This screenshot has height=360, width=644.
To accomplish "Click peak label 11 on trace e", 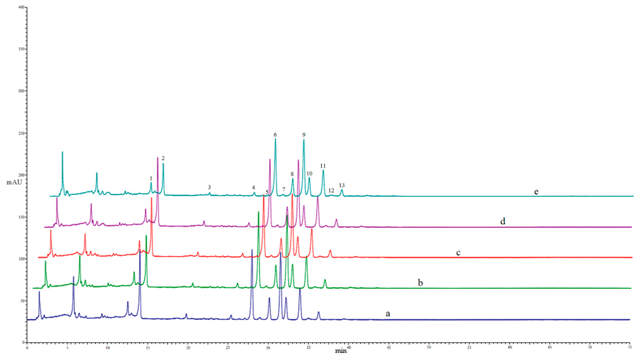I will (323, 166).
